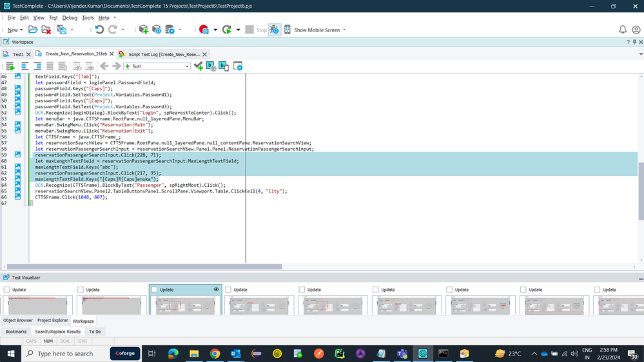Click the Run Test play icon
The width and height of the screenshot is (644, 362).
227,30
